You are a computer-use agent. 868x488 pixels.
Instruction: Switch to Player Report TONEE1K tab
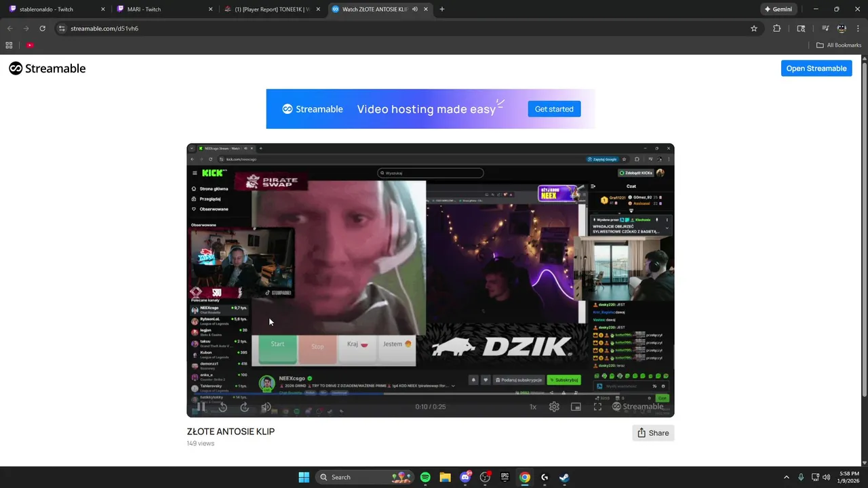click(x=271, y=9)
